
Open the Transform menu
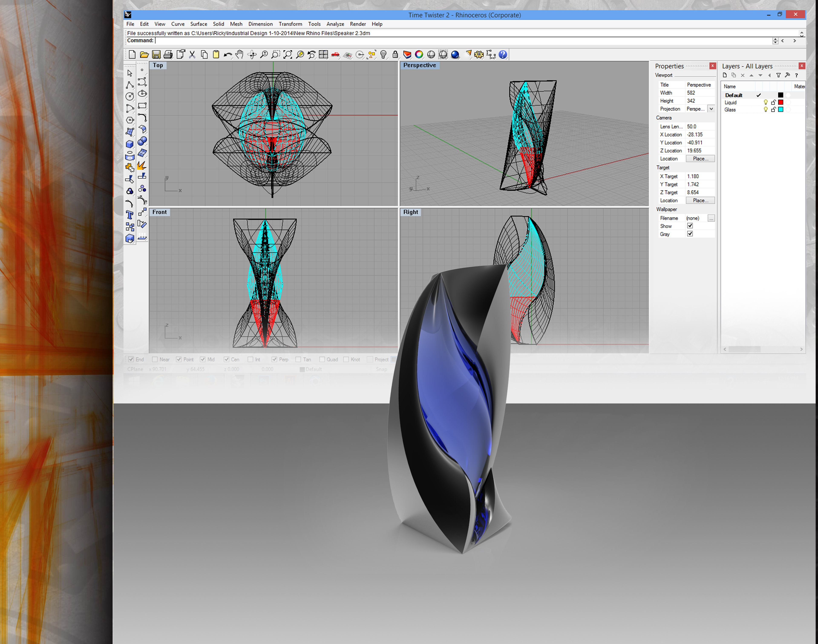click(290, 24)
